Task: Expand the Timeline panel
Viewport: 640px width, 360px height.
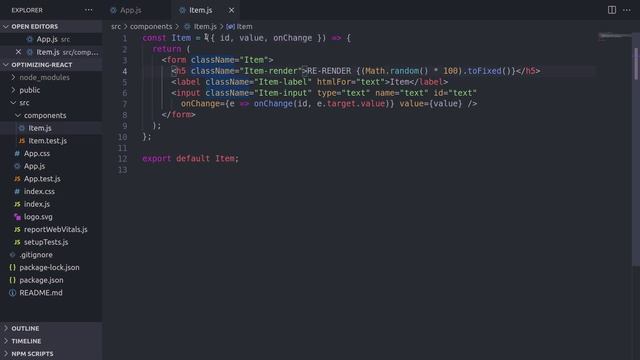Action: [51, 341]
